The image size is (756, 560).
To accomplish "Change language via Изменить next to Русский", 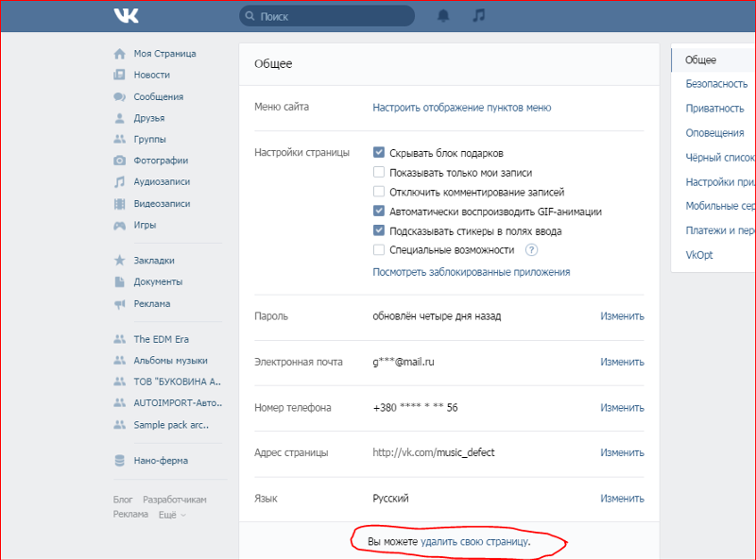I will pyautogui.click(x=622, y=498).
